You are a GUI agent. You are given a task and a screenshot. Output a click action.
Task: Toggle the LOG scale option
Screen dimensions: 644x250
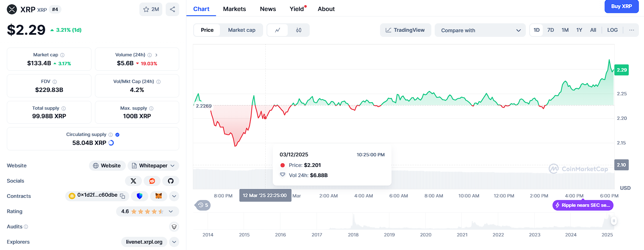coord(612,30)
